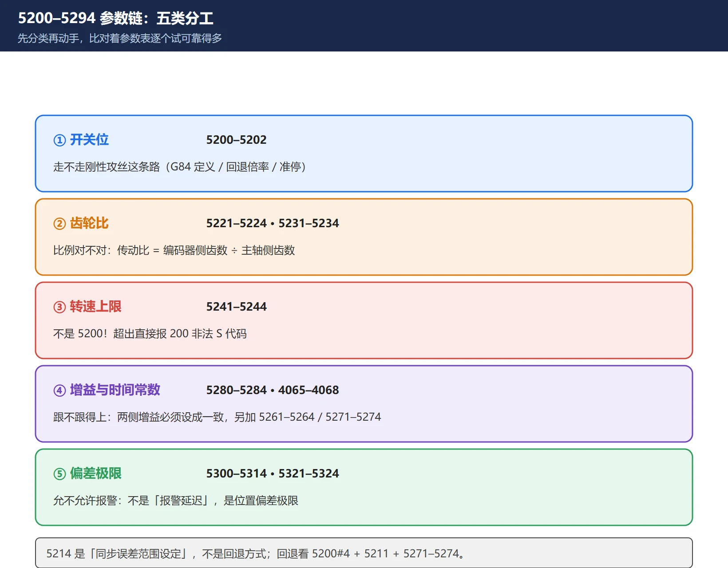Viewport: 728px width, 568px height.
Task: Select the '② 齿轮比' card heading
Action: pos(81,223)
